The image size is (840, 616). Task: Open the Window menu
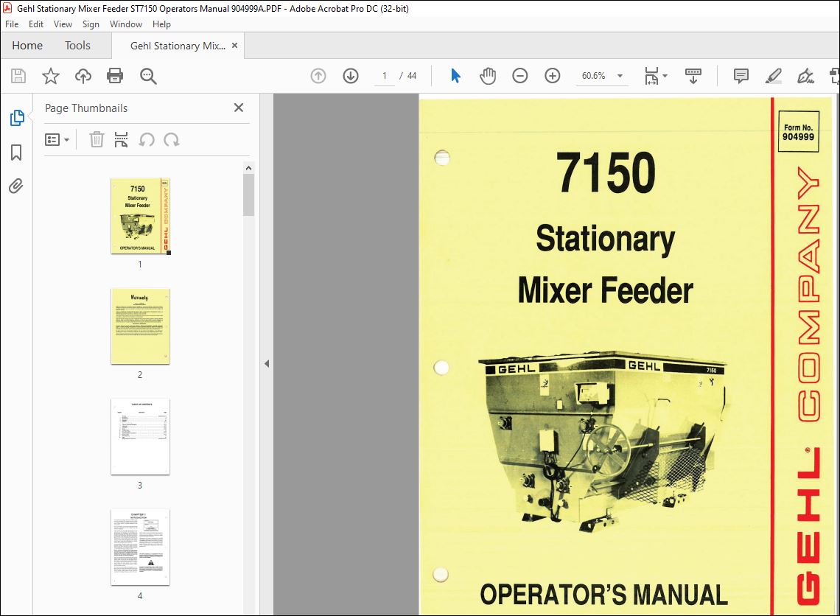(126, 24)
